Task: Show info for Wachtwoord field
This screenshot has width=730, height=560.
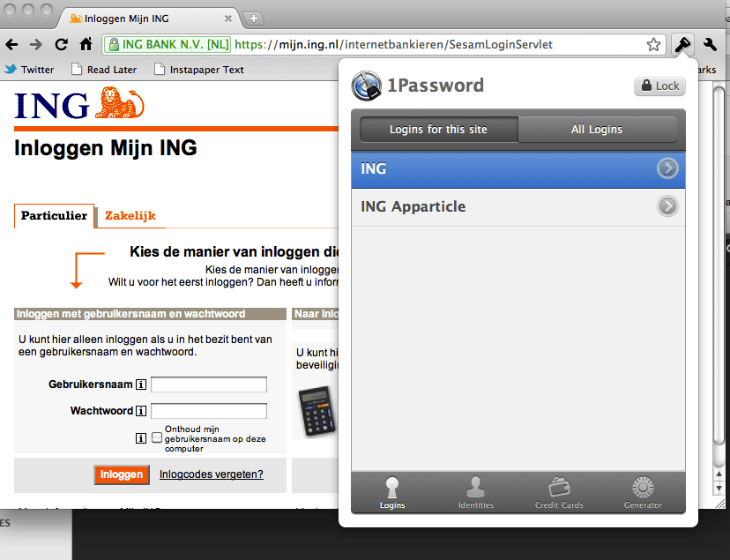Action: coord(141,411)
